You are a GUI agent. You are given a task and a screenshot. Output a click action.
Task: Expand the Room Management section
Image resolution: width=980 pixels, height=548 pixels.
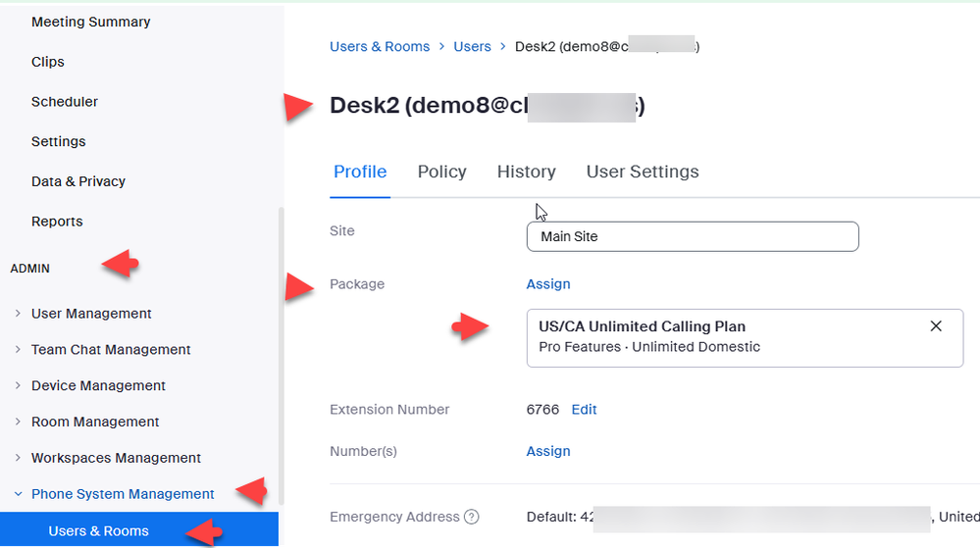point(95,422)
